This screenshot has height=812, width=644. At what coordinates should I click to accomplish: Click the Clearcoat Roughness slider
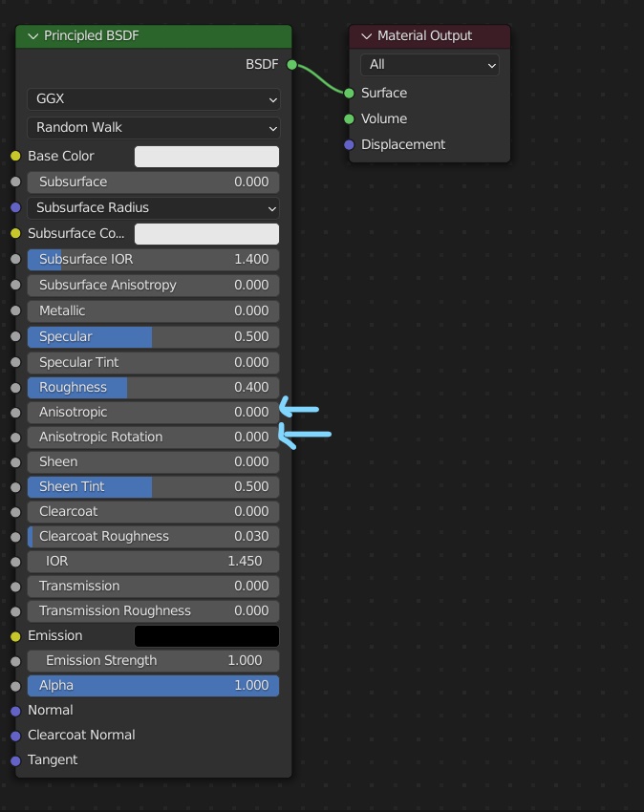pos(154,537)
